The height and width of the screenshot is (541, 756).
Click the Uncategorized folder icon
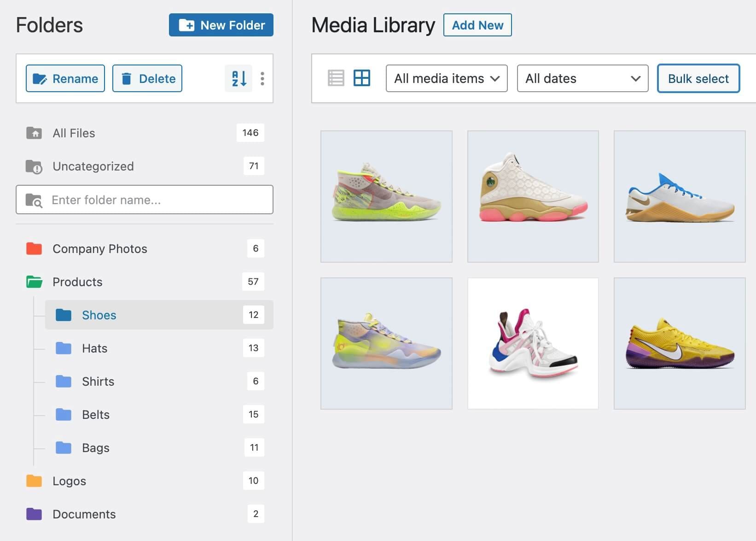[x=34, y=166]
